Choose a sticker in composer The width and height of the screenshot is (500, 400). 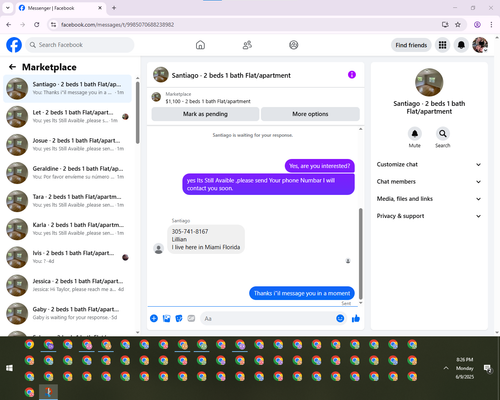coord(179,318)
